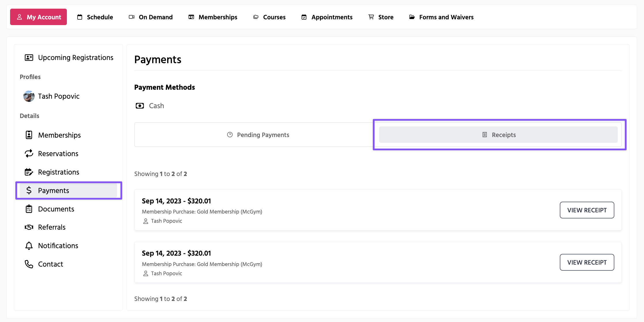
Task: Select the Receipts tab
Action: pyautogui.click(x=498, y=135)
